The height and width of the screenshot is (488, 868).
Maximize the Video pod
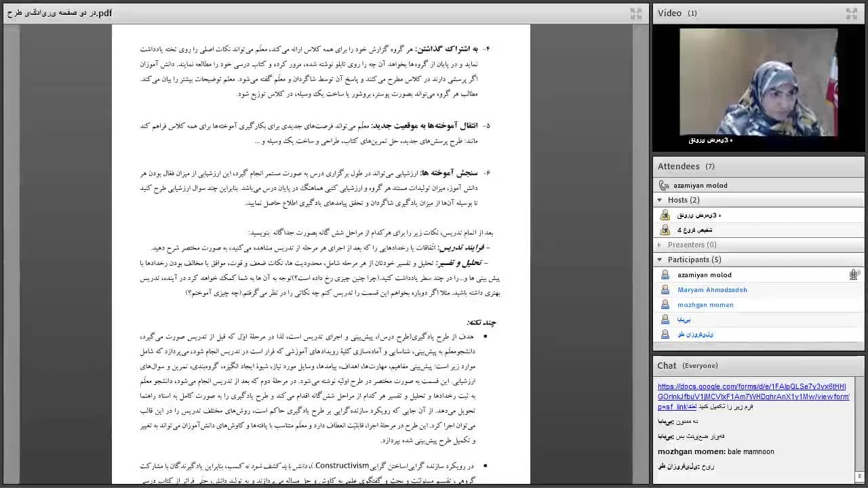tap(851, 13)
